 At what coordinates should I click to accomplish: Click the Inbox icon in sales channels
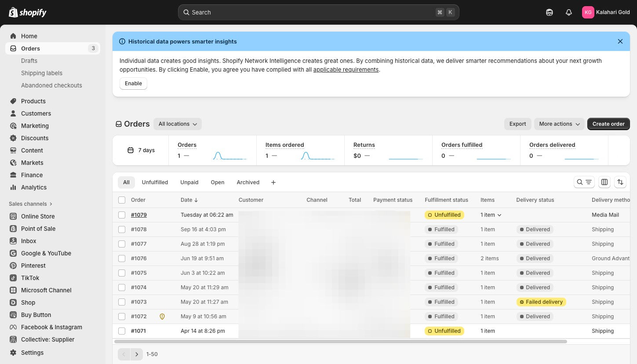point(13,241)
